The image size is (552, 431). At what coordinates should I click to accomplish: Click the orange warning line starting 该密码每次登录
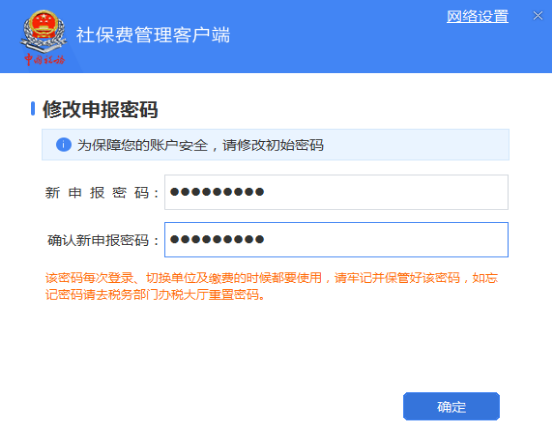pyautogui.click(x=271, y=278)
